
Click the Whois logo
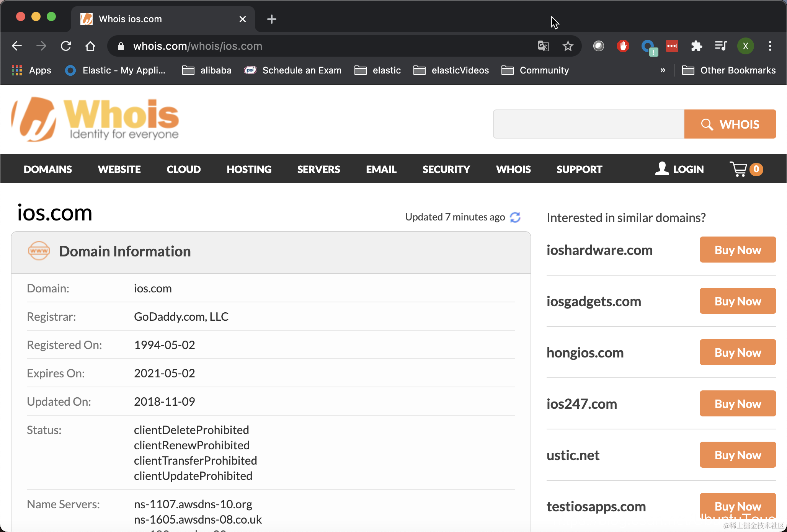(95, 119)
